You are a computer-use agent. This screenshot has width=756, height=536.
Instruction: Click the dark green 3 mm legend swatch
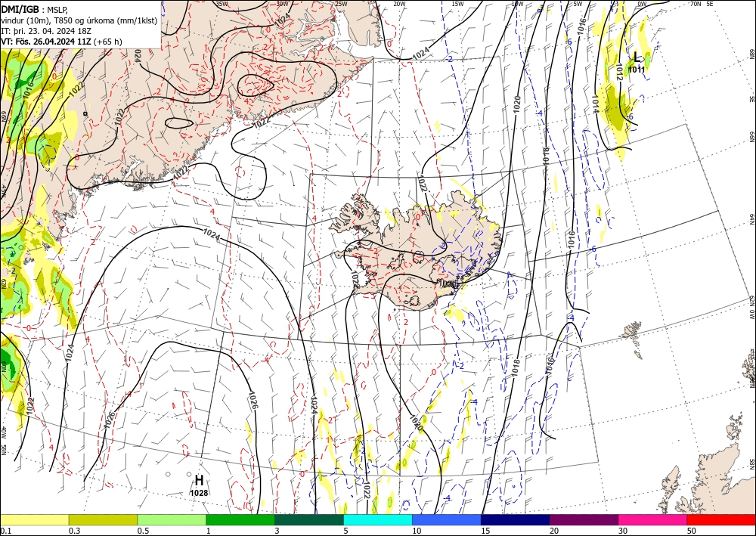point(309,519)
